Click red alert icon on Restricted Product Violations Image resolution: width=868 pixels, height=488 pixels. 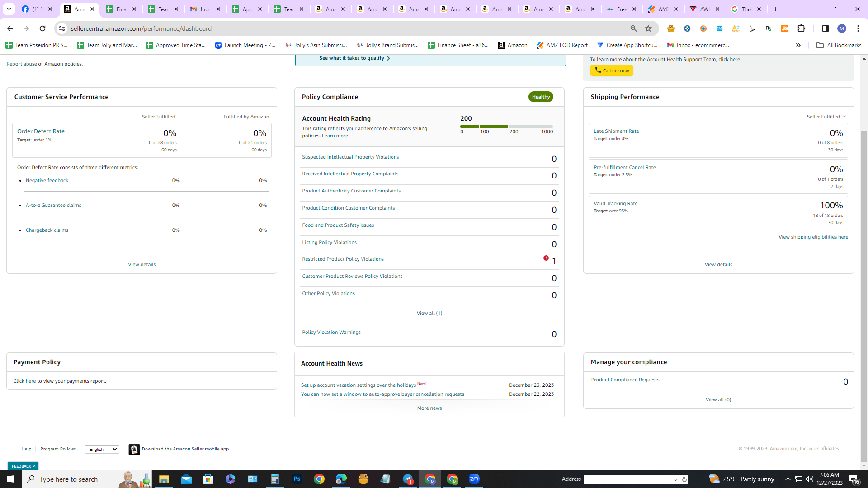546,258
